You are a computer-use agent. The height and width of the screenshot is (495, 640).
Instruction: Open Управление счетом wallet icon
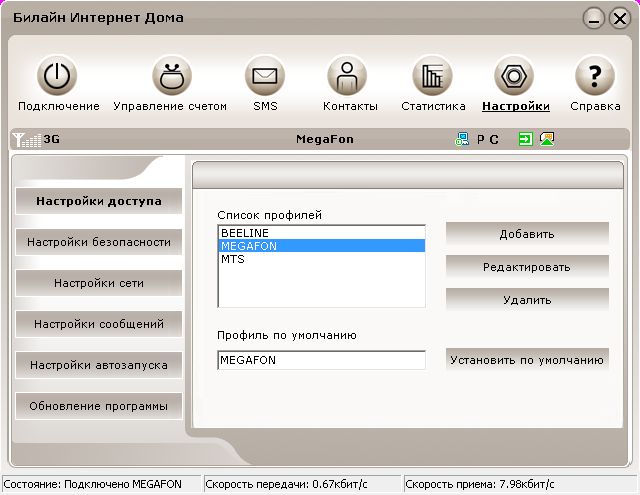tap(172, 76)
